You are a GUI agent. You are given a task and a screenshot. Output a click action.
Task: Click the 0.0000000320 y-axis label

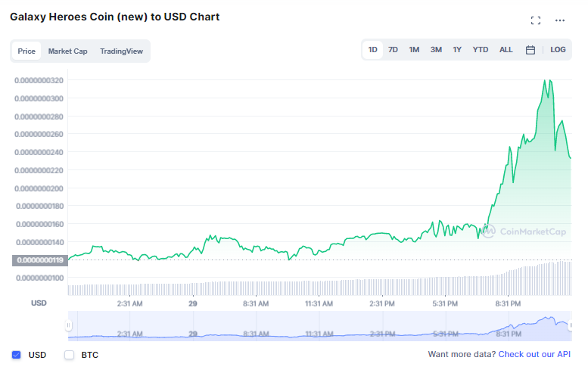click(39, 81)
